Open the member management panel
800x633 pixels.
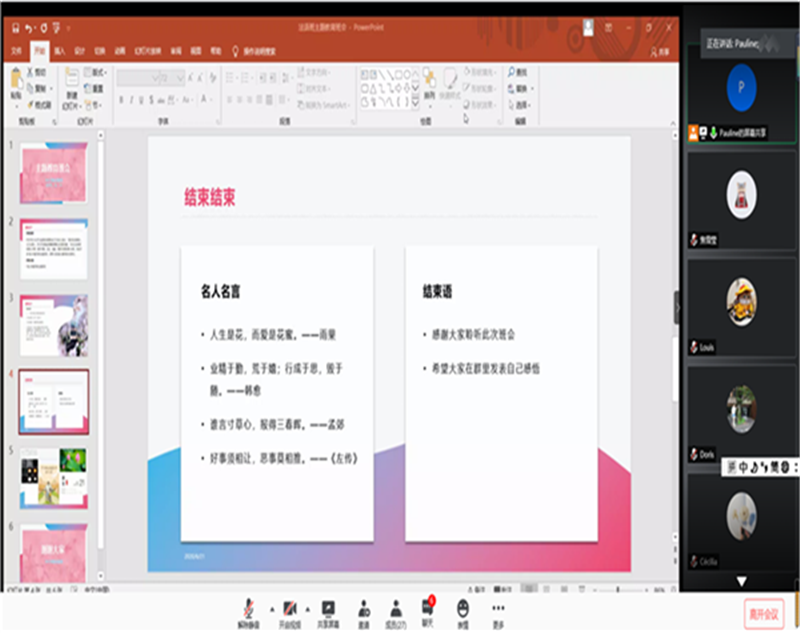click(397, 610)
